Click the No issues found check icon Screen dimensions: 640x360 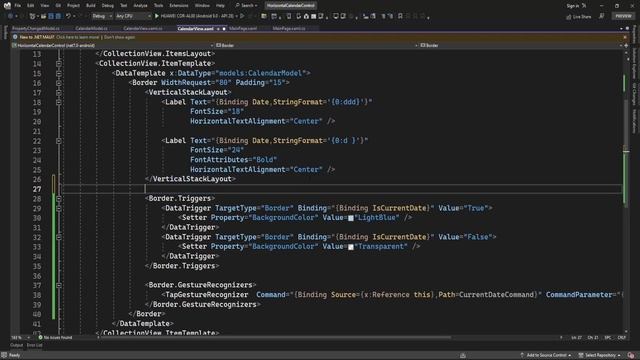40,338
